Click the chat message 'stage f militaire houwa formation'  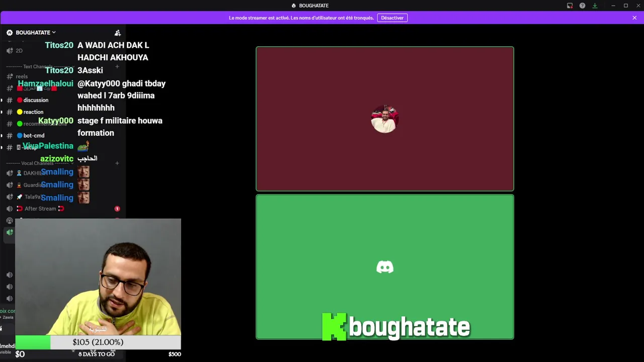click(120, 127)
